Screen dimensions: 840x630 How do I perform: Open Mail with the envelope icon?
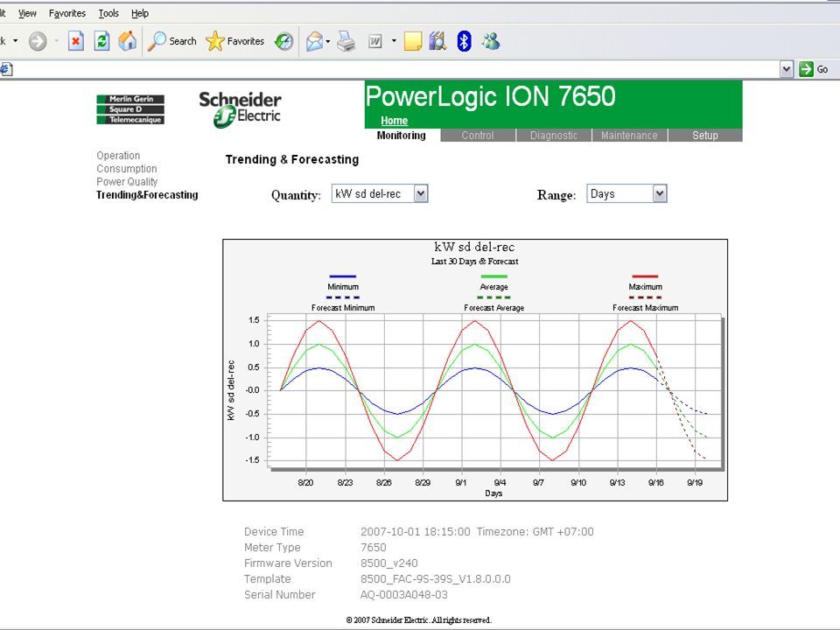pyautogui.click(x=314, y=41)
